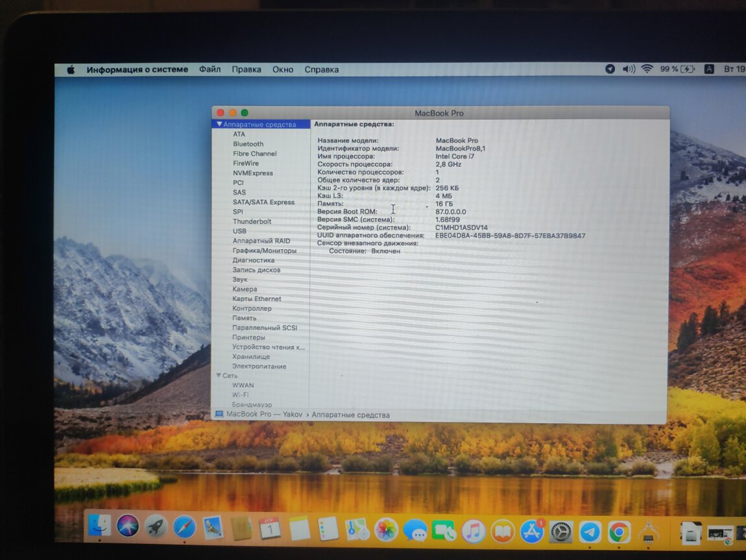Select NVMExpress in the sidebar
This screenshot has height=560, width=746.
tap(252, 173)
